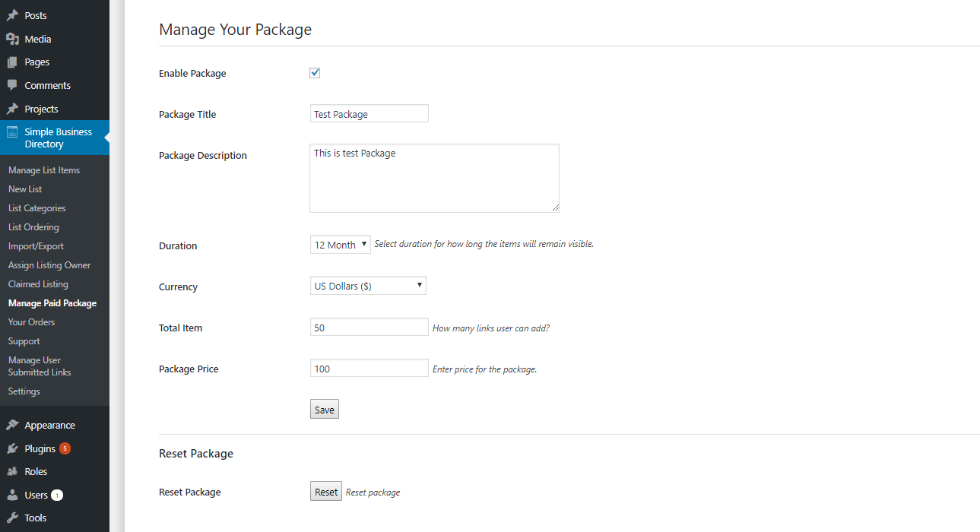The image size is (980, 532).
Task: Open Support submenu item
Action: (x=24, y=341)
